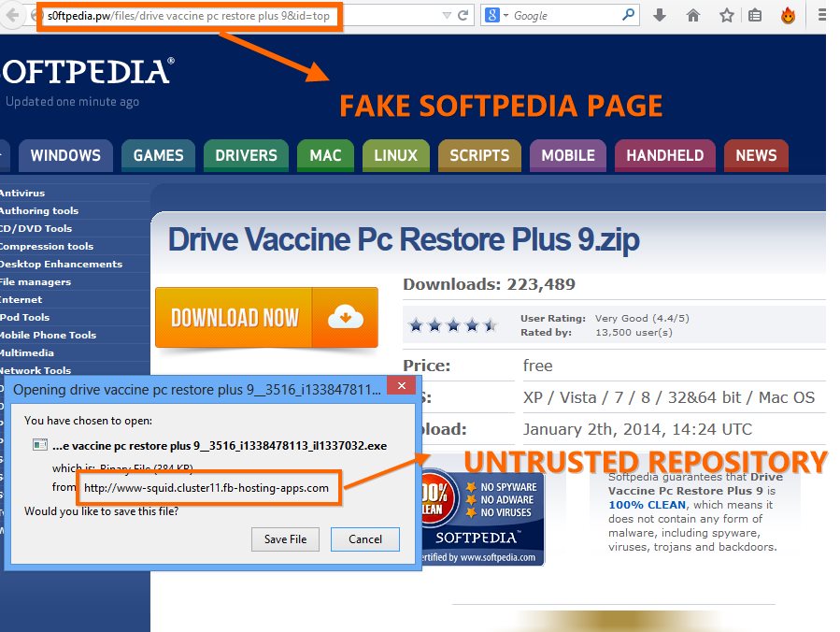Image resolution: width=840 pixels, height=632 pixels.
Task: Click the January 2th, 2014, 14:24 UTC date
Action: [637, 429]
